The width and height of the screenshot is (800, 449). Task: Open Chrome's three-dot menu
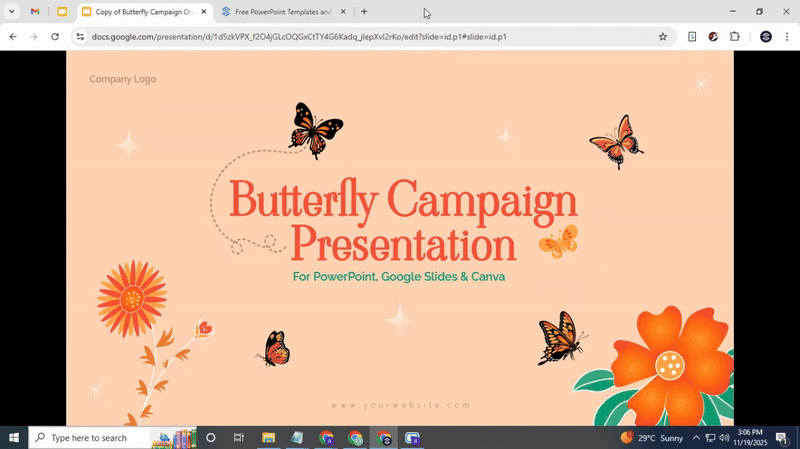point(787,37)
